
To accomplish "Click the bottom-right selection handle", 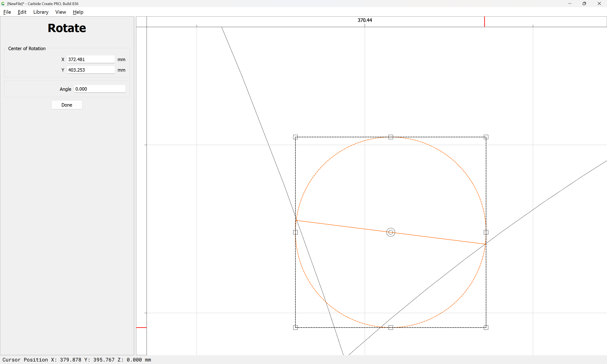I will [x=486, y=327].
